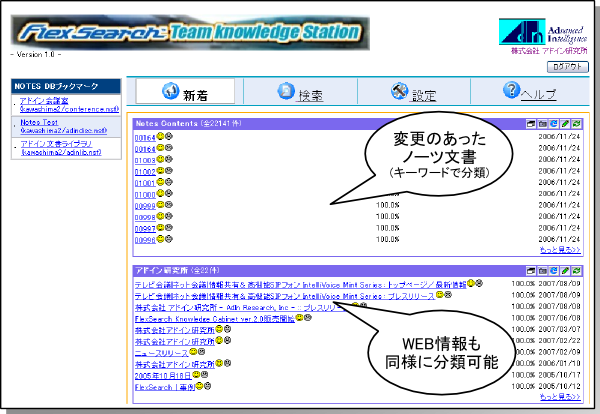Open Notes document 01001
This screenshot has width=600, height=414.
click(145, 183)
